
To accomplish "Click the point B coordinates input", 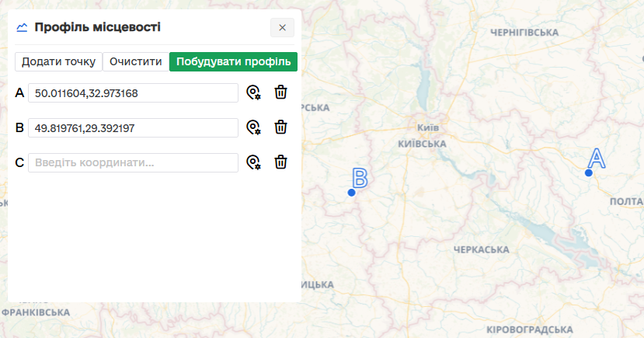I will click(133, 127).
